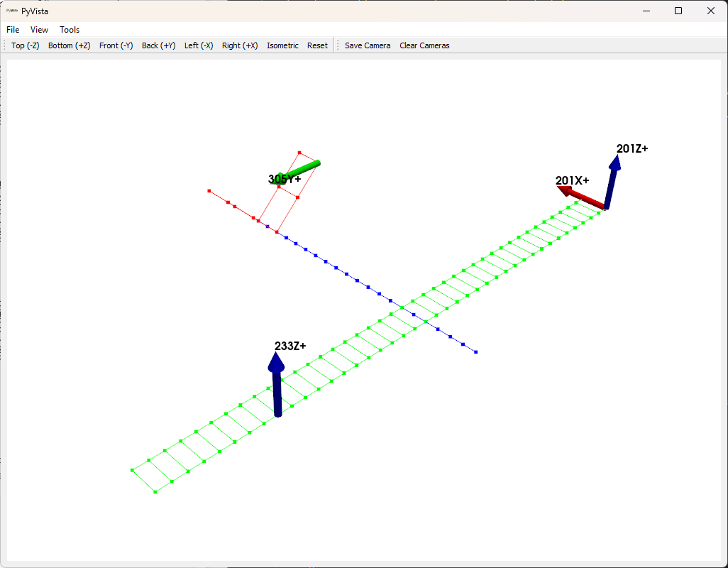Switch to Top (-Z) view

26,45
